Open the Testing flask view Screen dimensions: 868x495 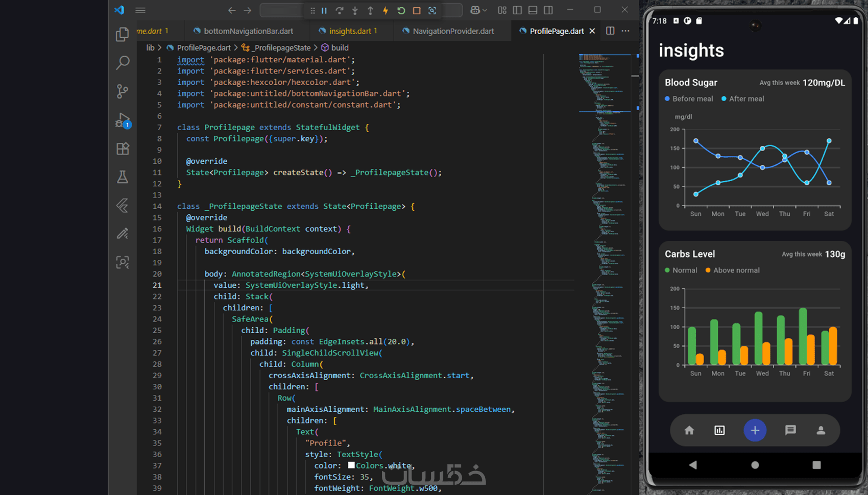pos(123,177)
